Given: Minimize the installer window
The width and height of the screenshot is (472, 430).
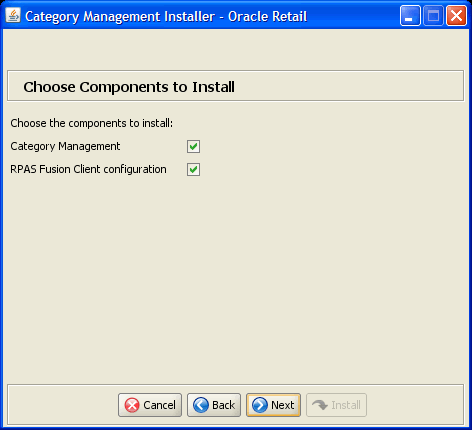Looking at the screenshot, I should 410,16.
